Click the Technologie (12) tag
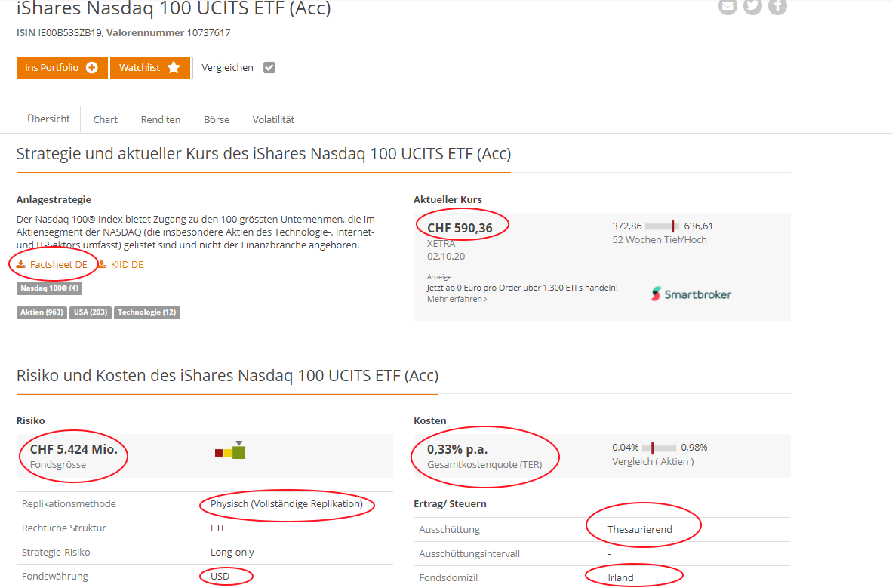Image resolution: width=892 pixels, height=588 pixels. [x=147, y=312]
